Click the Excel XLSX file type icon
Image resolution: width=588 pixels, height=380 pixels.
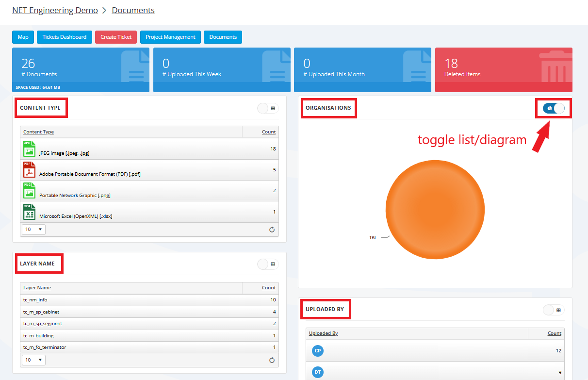[x=29, y=212]
